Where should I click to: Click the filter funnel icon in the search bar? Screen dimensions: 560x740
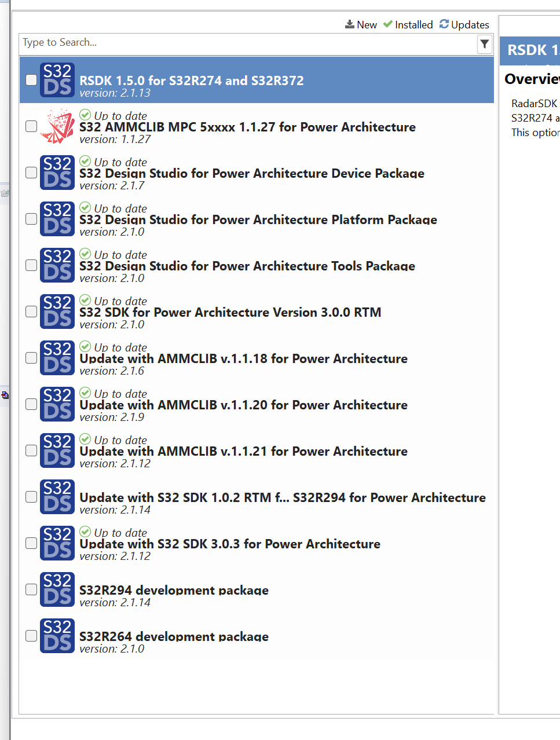click(485, 44)
